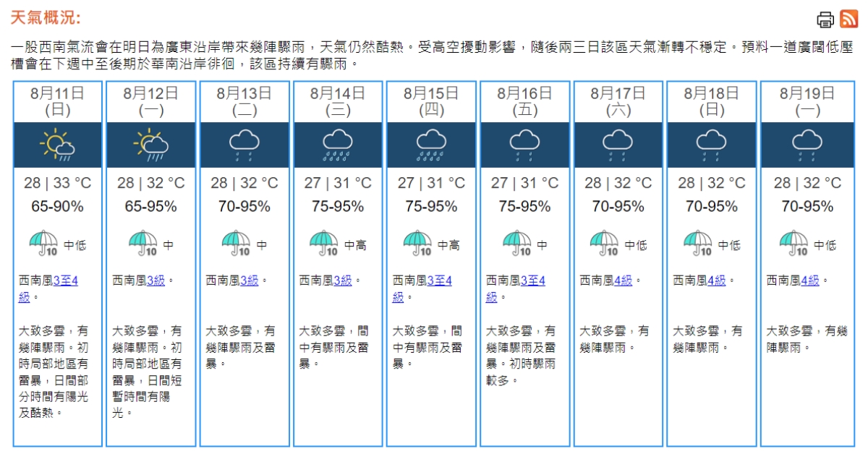The width and height of the screenshot is (868, 454).
Task: Click the 3至4級 wind link for 8月16日
Action: point(532,280)
